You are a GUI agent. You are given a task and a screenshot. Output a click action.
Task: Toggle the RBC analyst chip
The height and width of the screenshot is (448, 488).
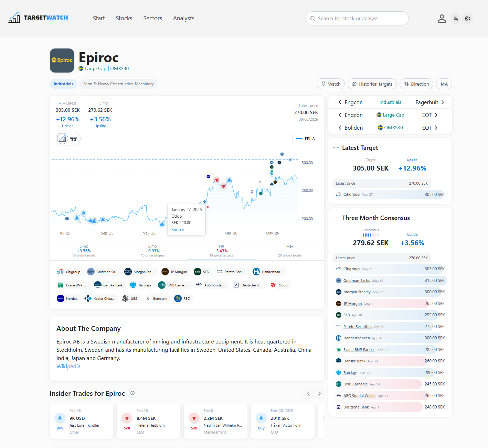tap(182, 298)
